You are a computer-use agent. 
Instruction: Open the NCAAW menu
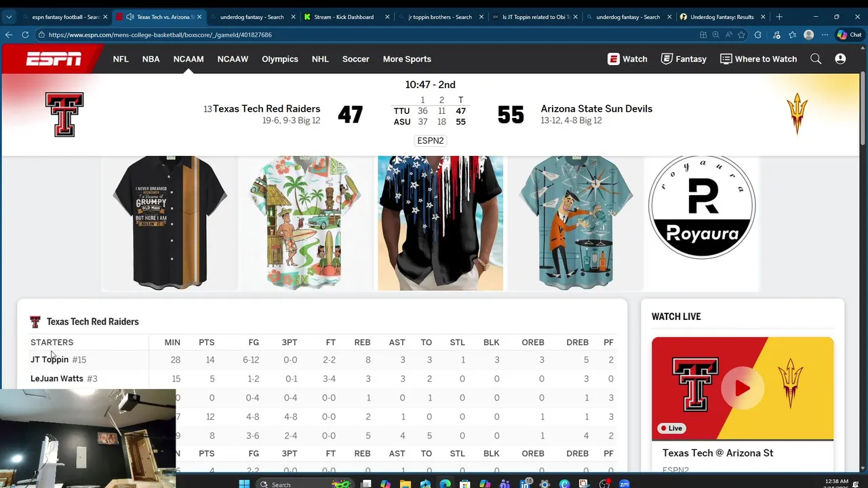tap(233, 59)
